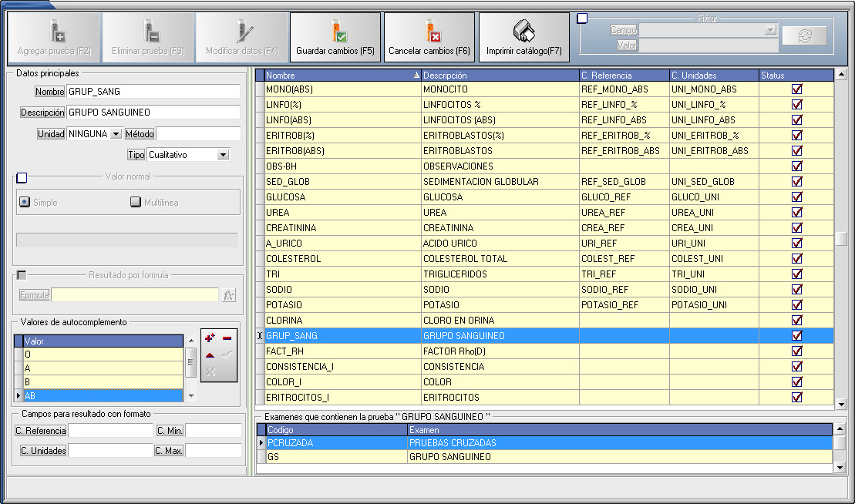The width and height of the screenshot is (855, 504).
Task: Click main grid scroll down arrow
Action: tap(841, 405)
